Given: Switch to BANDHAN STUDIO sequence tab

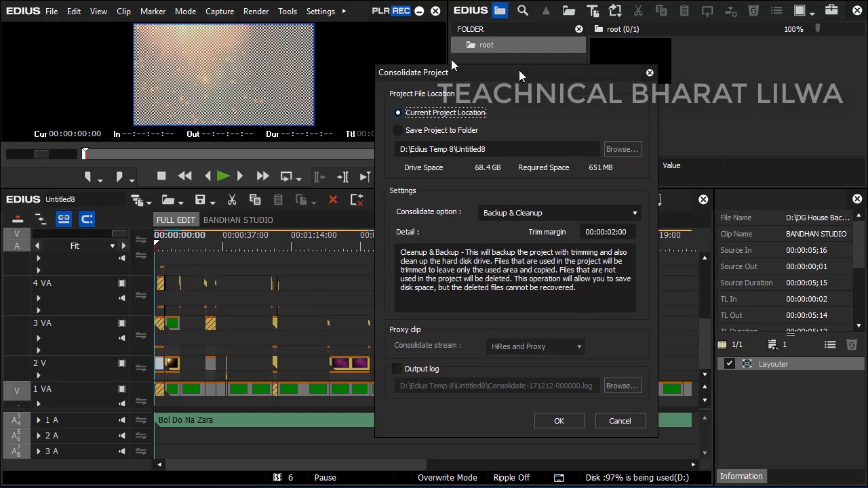Looking at the screenshot, I should [x=238, y=220].
